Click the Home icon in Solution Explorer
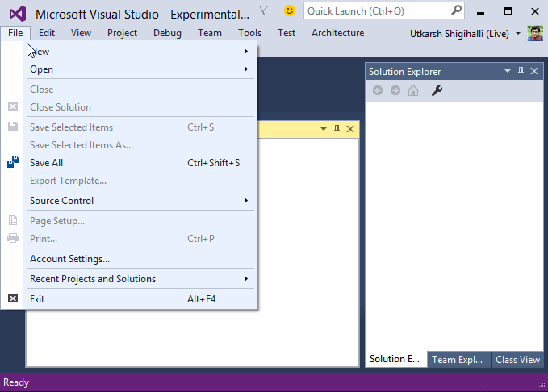 412,90
